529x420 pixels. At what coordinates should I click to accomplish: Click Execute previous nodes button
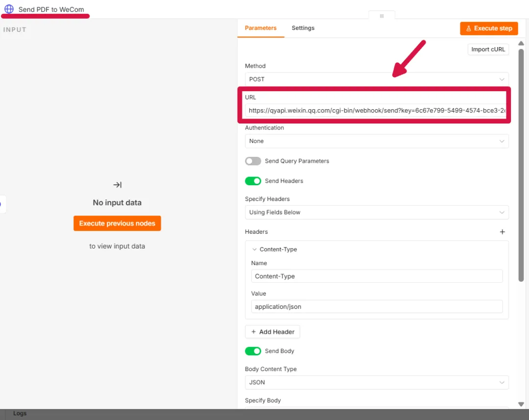(117, 223)
